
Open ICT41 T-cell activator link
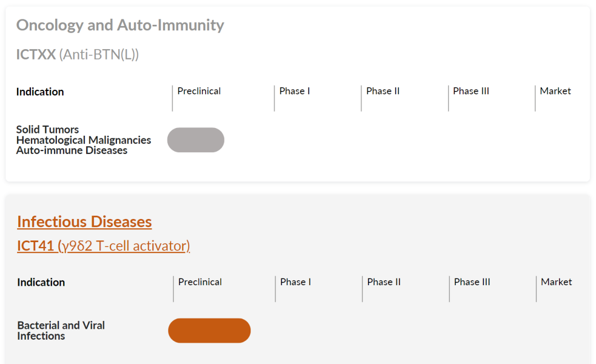(x=103, y=246)
